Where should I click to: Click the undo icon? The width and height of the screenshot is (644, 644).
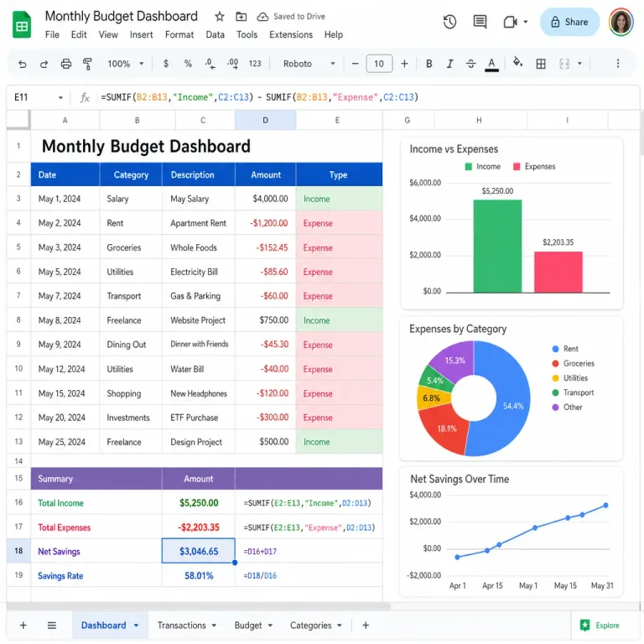(x=22, y=64)
